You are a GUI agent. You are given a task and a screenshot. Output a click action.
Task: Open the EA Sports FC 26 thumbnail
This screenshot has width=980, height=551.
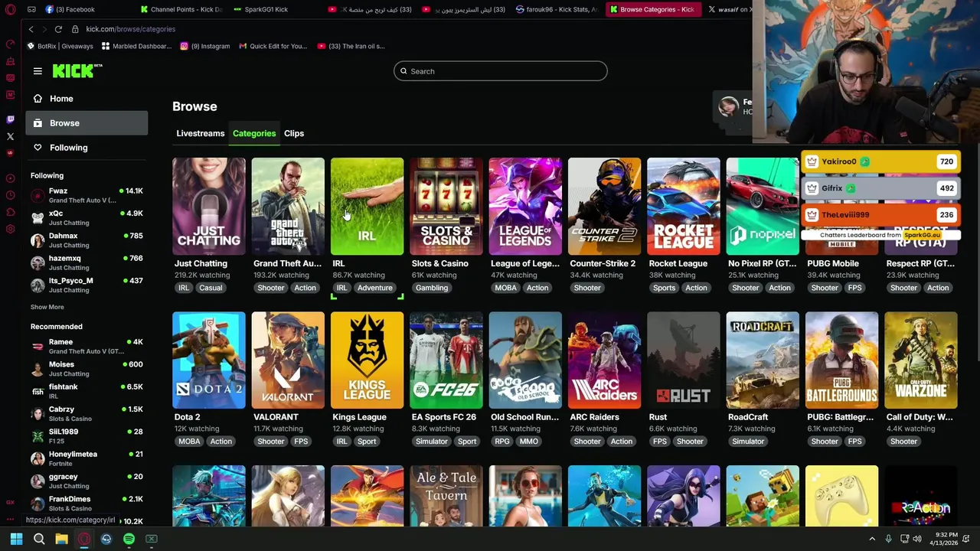pos(446,360)
